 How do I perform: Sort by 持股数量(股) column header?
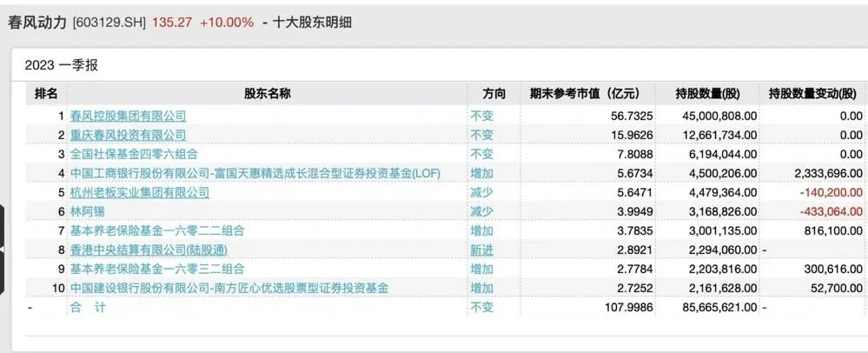pos(707,93)
